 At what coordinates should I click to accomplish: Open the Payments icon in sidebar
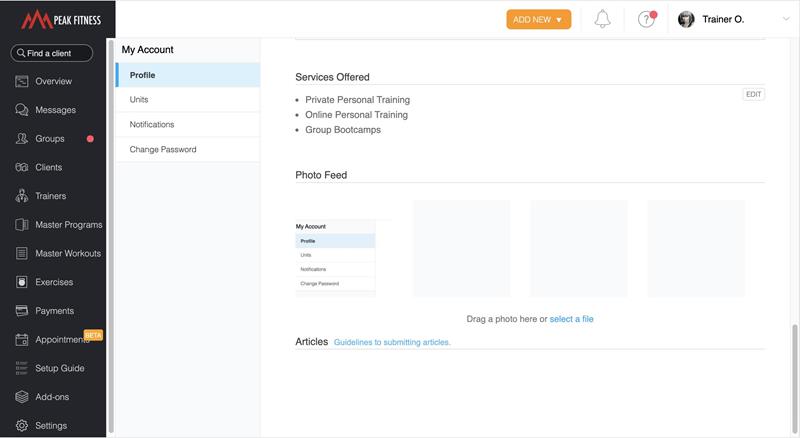pyautogui.click(x=21, y=311)
